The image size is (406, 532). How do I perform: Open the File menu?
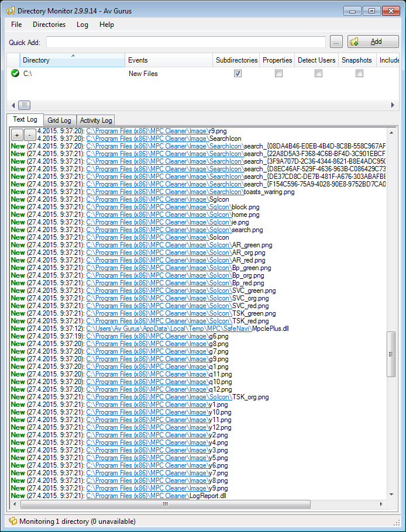16,25
